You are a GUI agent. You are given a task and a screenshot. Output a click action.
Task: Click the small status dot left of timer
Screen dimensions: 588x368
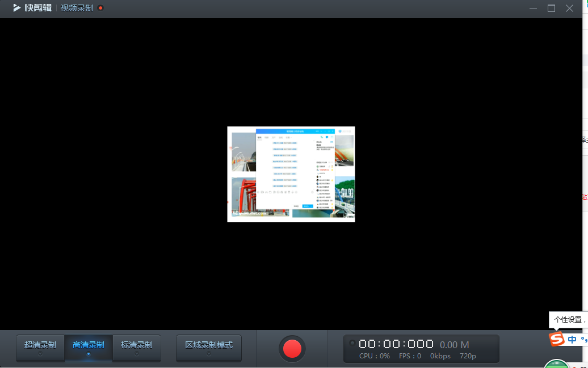(x=352, y=343)
